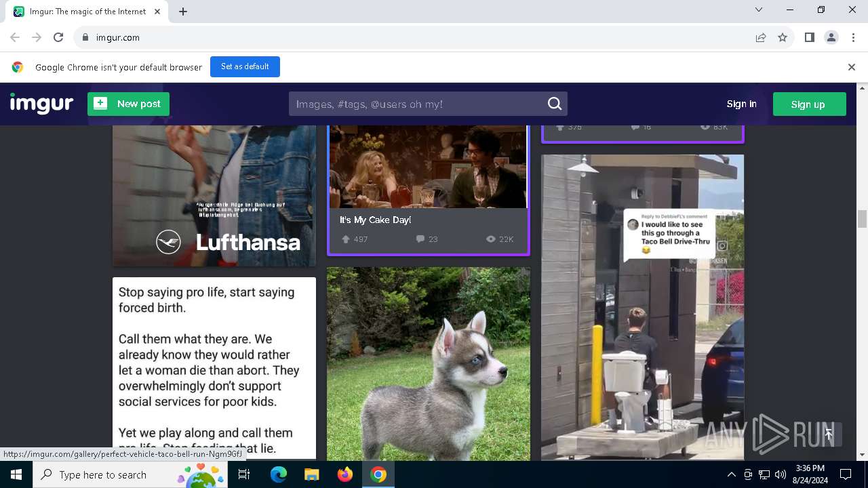Click the upvote arrow showing 497
The height and width of the screenshot is (488, 868).
(x=346, y=239)
